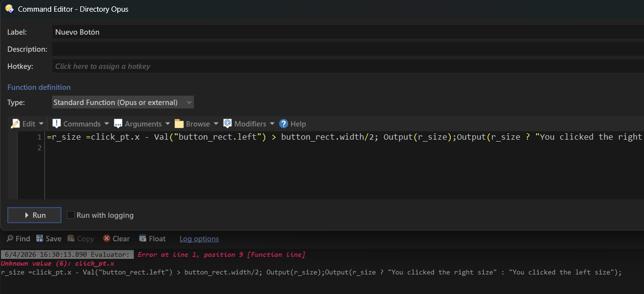Click Find magnifier in log toolbar
The height and width of the screenshot is (294, 644).
(10, 238)
